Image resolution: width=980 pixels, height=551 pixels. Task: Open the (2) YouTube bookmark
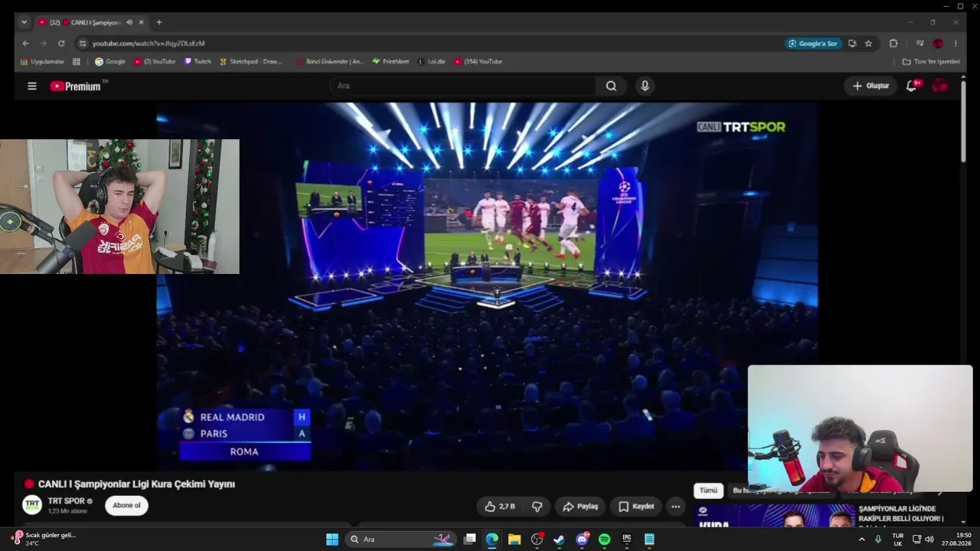(155, 61)
